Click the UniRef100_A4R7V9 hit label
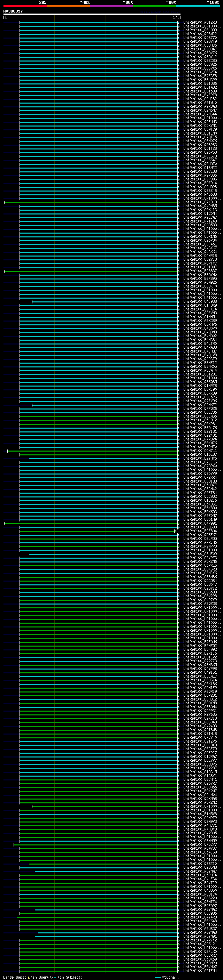The width and height of the screenshot is (223, 980). coord(200,600)
